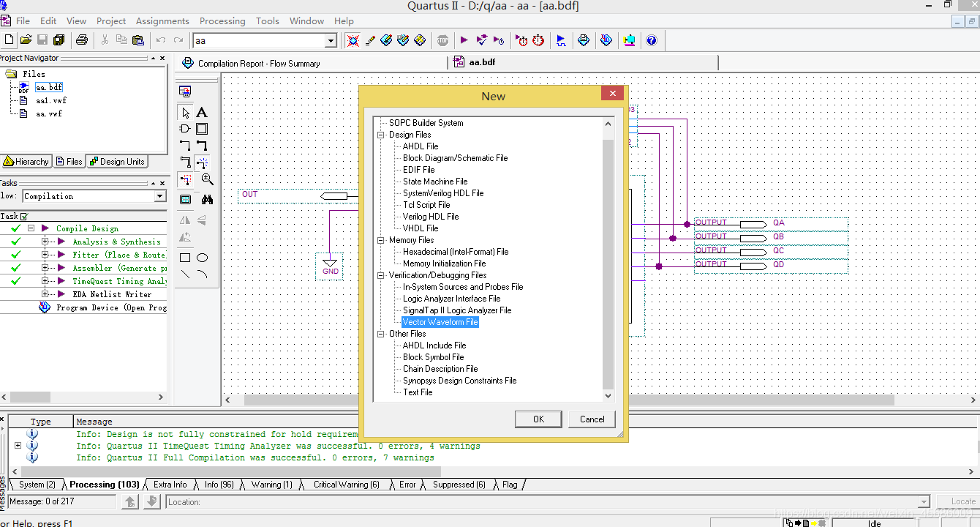Switch to the Design Units tab
980x527 pixels.
(x=117, y=162)
